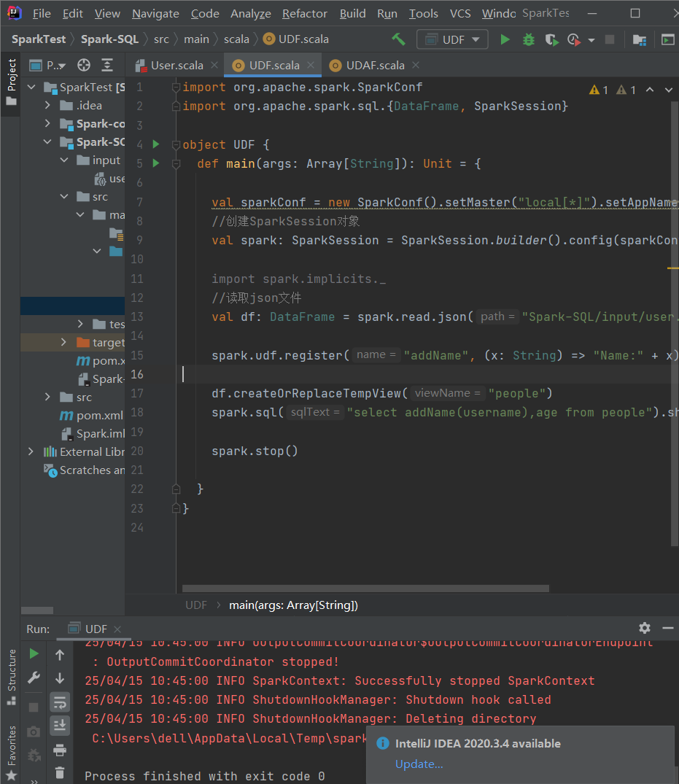Expand the target folder

pos(63,342)
